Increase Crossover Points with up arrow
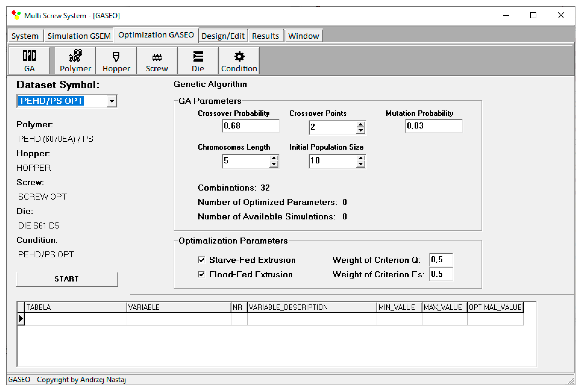Screen dimensions: 581x392 [360, 124]
